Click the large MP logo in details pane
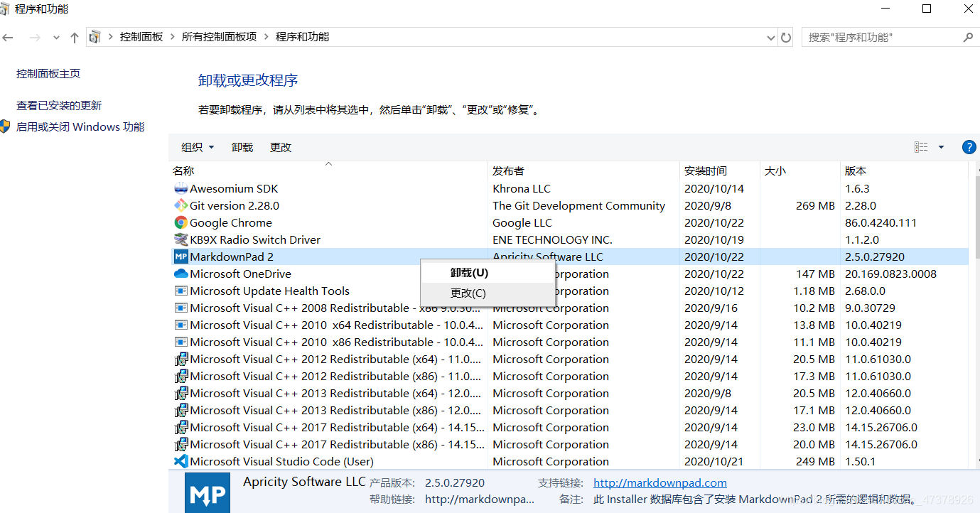The width and height of the screenshot is (980, 513). (208, 492)
